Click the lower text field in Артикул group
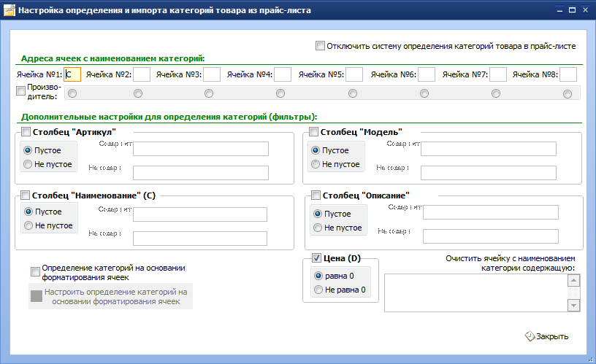 click(201, 173)
